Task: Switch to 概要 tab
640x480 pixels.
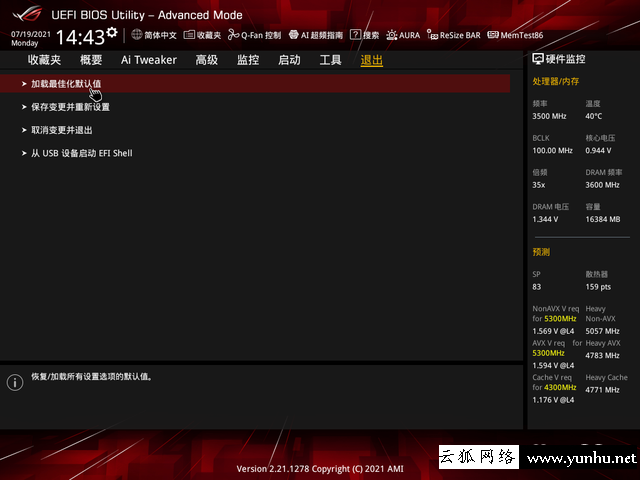Action: 91,60
